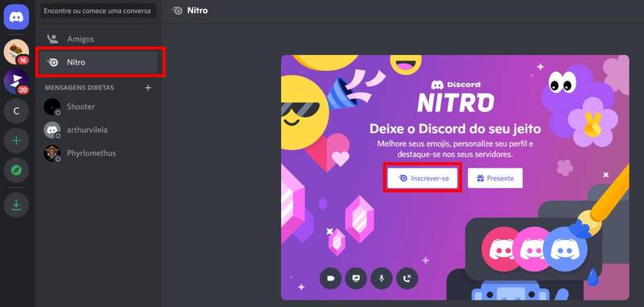Focus the 'Encontre ou comece uma conversa' search
This screenshot has width=644, height=307.
point(98,11)
